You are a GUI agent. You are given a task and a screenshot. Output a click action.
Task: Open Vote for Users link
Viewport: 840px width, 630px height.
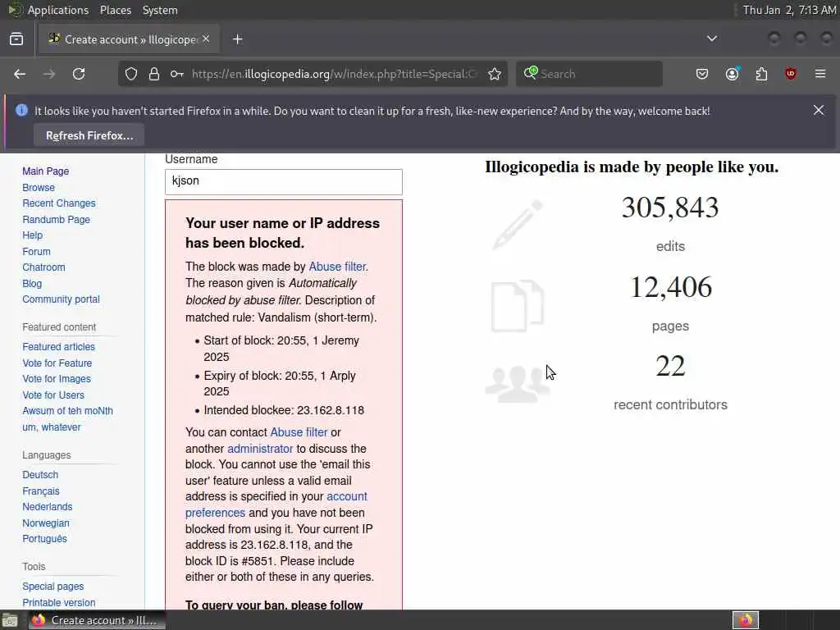[x=53, y=395]
